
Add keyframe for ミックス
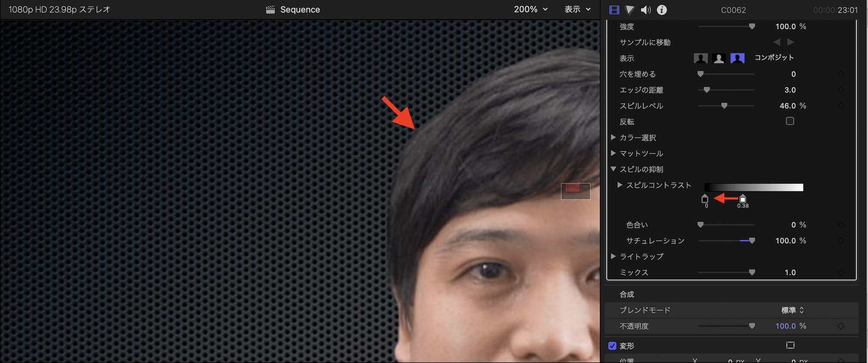click(841, 273)
